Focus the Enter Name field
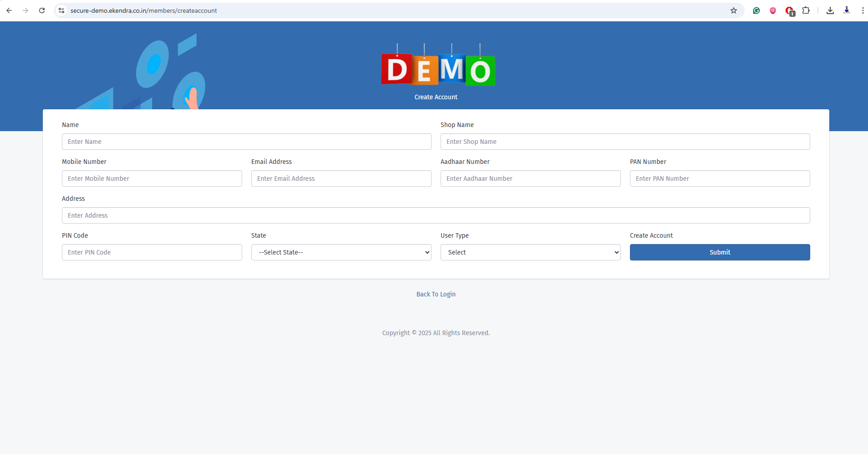Viewport: 868px width, 454px height. click(246, 142)
